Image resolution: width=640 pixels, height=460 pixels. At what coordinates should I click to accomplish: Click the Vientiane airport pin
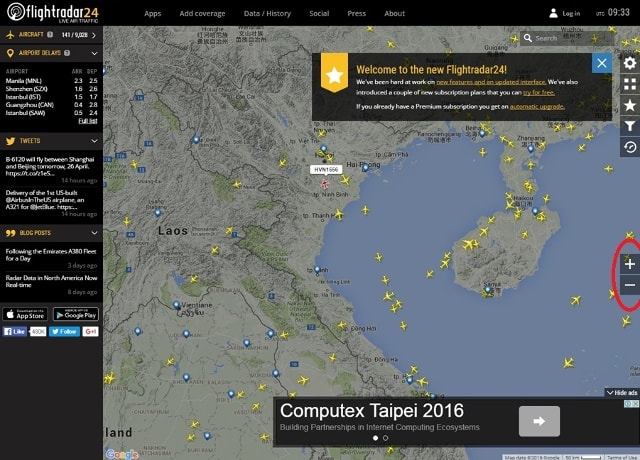[176, 305]
